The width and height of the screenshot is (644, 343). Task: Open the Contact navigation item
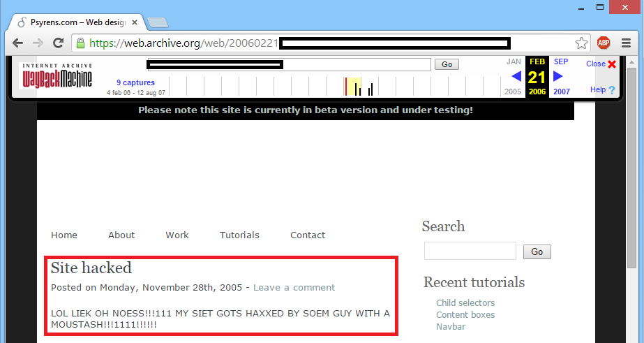pyautogui.click(x=308, y=235)
